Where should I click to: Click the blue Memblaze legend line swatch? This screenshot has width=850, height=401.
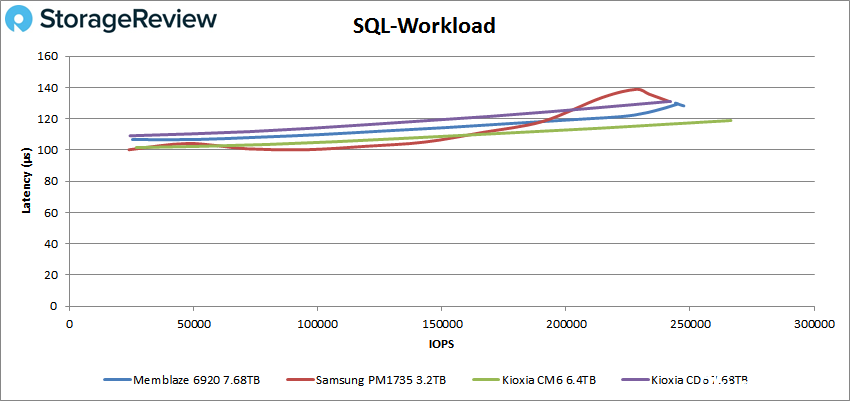[118, 380]
